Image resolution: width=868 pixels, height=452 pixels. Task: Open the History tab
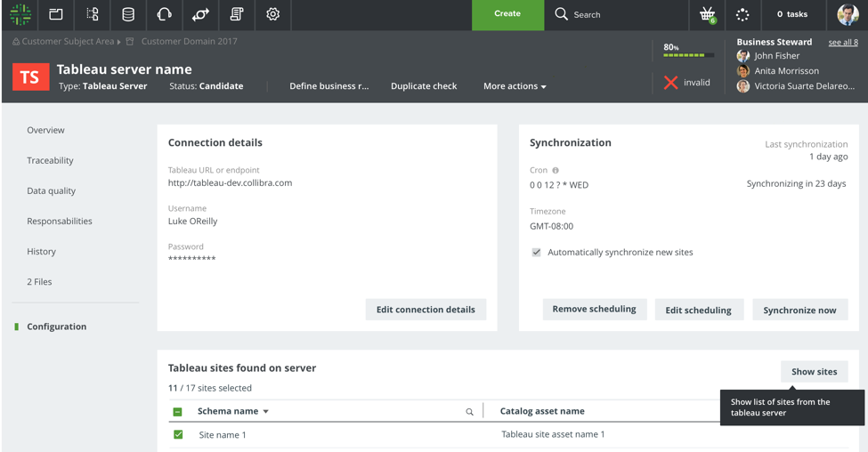(41, 252)
